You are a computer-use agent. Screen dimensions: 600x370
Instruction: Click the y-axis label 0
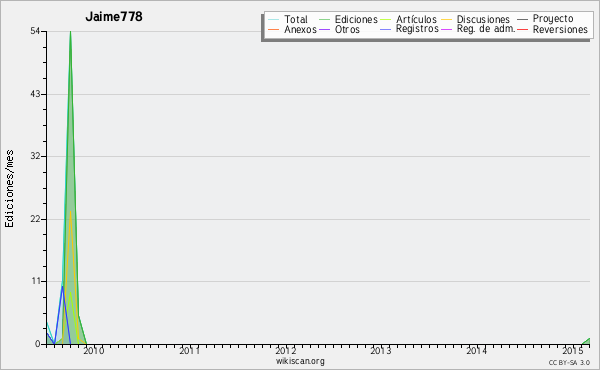(38, 344)
